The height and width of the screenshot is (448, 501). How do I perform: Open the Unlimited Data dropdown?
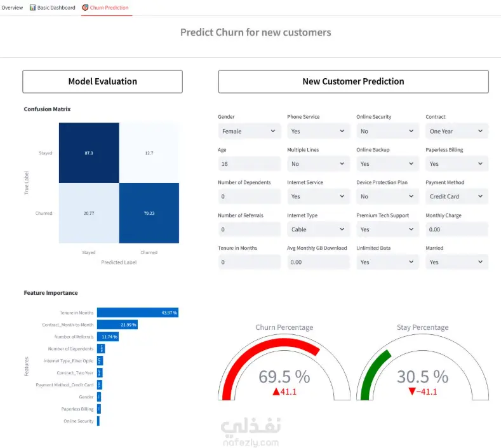pos(387,262)
